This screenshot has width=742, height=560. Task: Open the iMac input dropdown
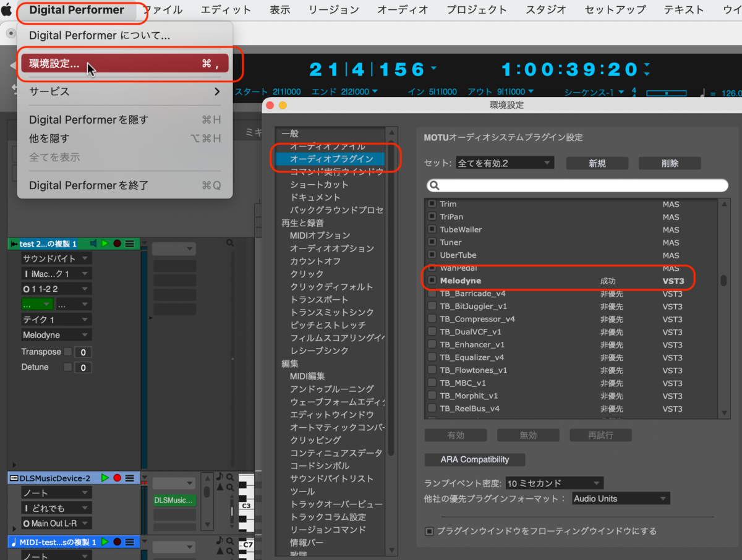[x=56, y=274]
